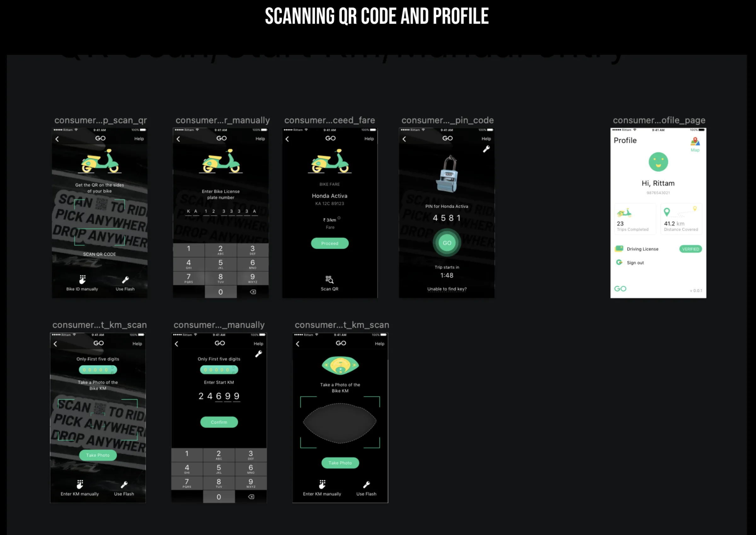
Task: Tap Trips Completed card
Action: pos(635,219)
